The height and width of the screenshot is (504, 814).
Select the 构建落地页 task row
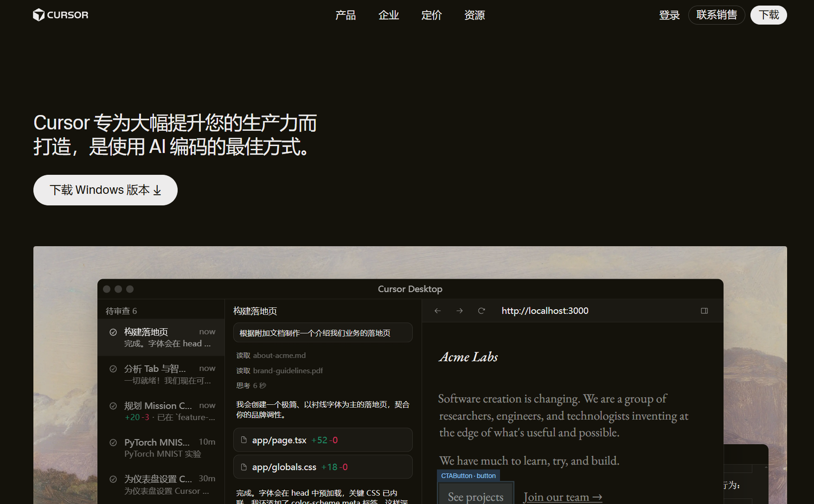[x=161, y=337]
